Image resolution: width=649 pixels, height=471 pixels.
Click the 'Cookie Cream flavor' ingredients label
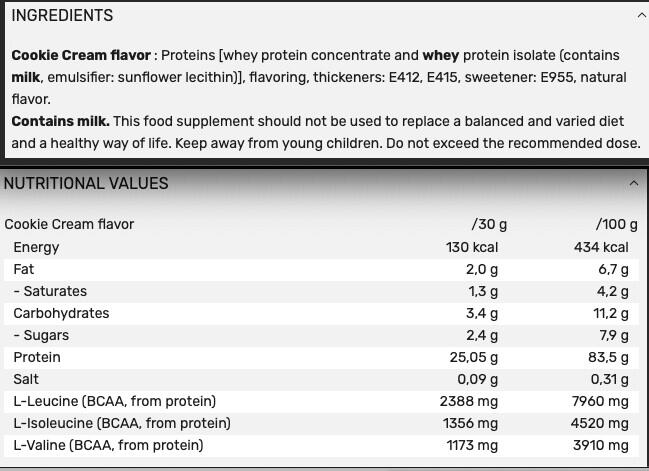pyautogui.click(x=82, y=55)
